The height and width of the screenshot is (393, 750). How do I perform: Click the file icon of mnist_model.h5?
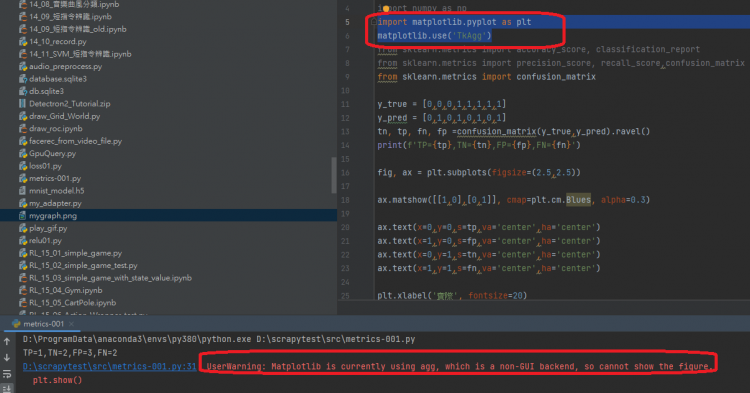[x=22, y=191]
